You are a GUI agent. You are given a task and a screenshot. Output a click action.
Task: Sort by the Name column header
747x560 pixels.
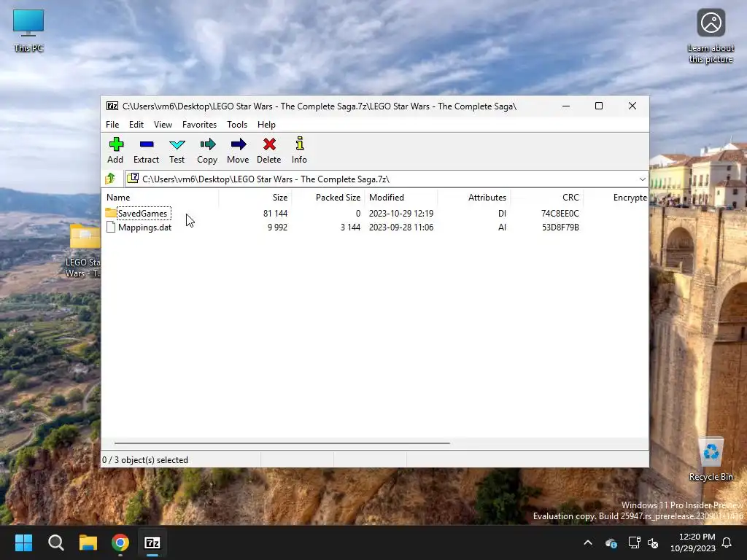coord(160,197)
